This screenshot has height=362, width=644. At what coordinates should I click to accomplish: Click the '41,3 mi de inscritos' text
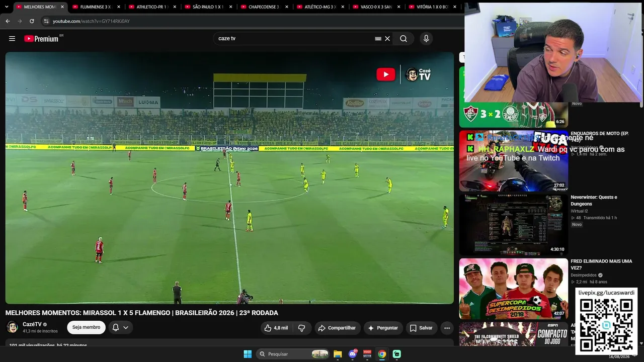point(40,331)
